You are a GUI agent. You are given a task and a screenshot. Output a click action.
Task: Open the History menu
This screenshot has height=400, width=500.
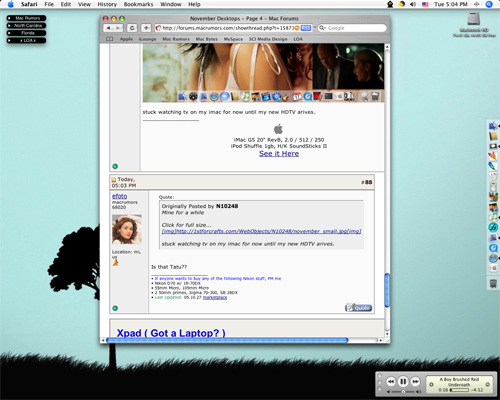coord(107,4)
